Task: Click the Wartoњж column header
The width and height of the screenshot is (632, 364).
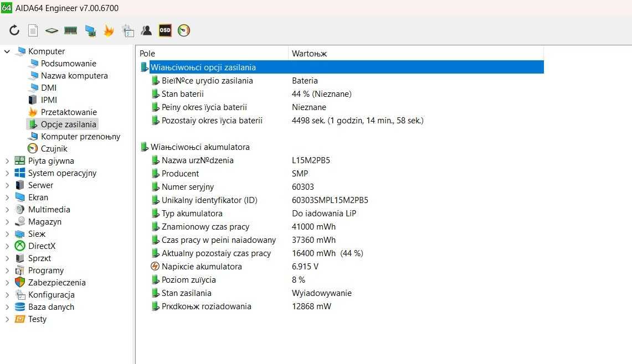Action: pos(416,53)
